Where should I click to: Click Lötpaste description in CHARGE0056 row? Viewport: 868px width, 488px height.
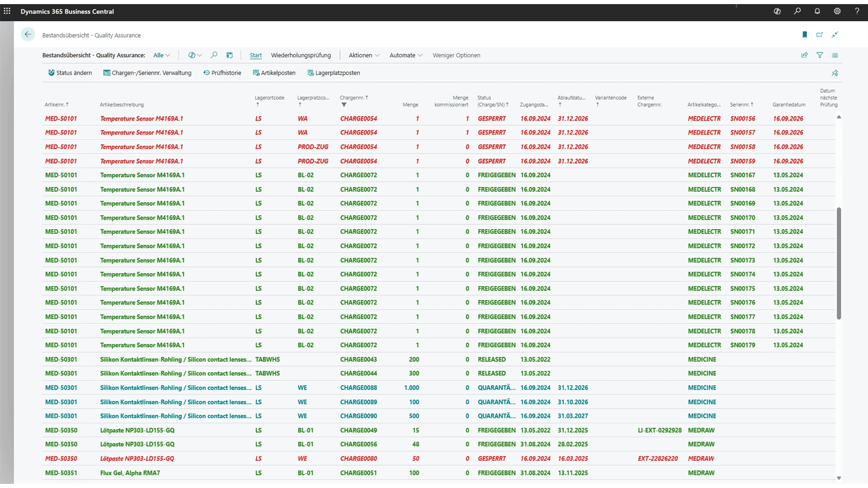pyautogui.click(x=137, y=445)
